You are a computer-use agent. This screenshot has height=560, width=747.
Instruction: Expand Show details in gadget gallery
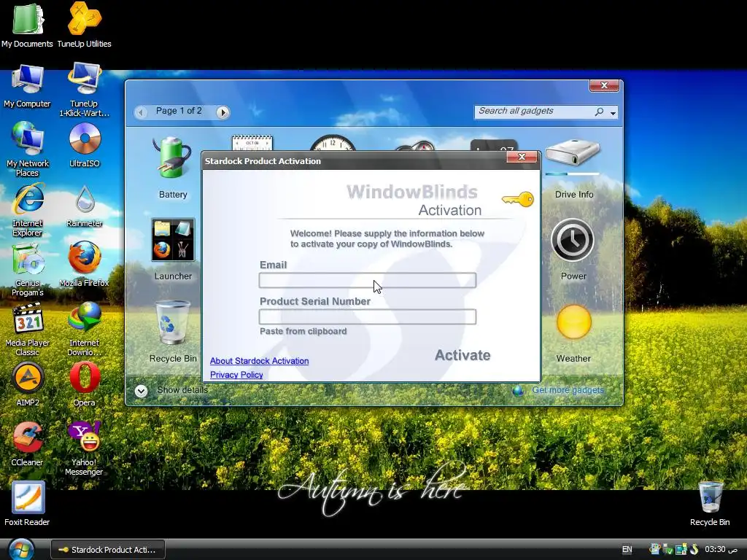pyautogui.click(x=171, y=391)
